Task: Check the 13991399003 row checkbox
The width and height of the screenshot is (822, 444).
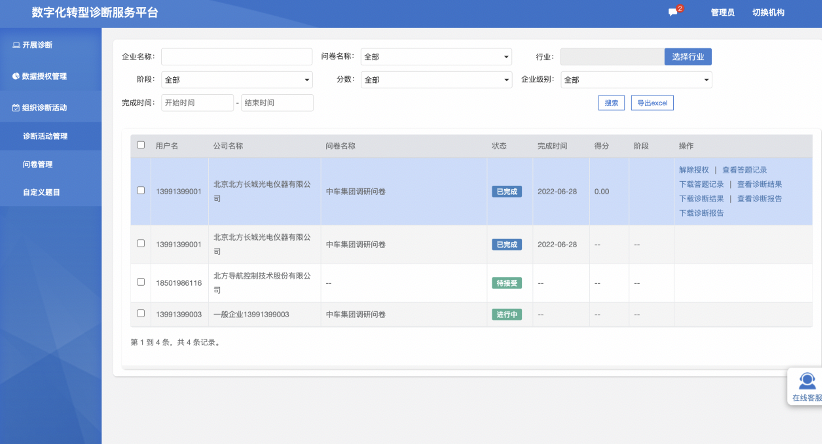Action: click(x=141, y=313)
